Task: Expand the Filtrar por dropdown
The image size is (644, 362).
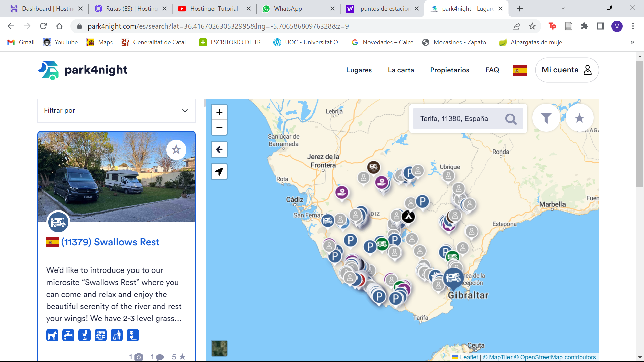Action: 116,111
